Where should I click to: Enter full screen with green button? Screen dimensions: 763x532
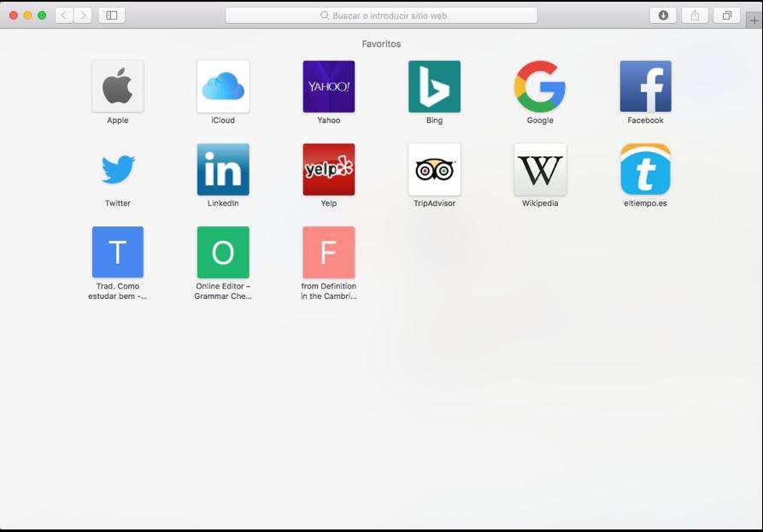point(42,15)
